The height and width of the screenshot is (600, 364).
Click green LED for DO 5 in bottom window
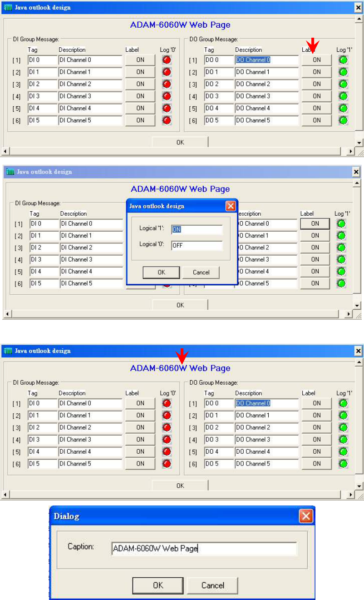tap(343, 464)
